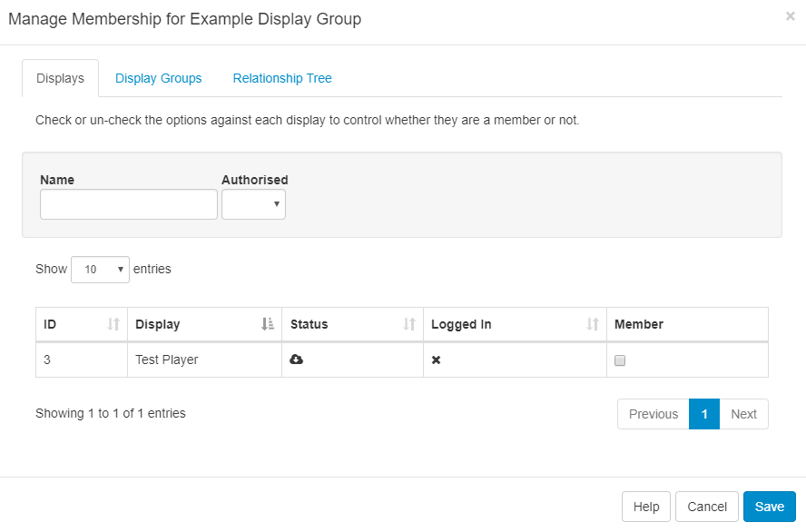Open the Authorised filter dropdown
806x532 pixels.
pyautogui.click(x=253, y=204)
